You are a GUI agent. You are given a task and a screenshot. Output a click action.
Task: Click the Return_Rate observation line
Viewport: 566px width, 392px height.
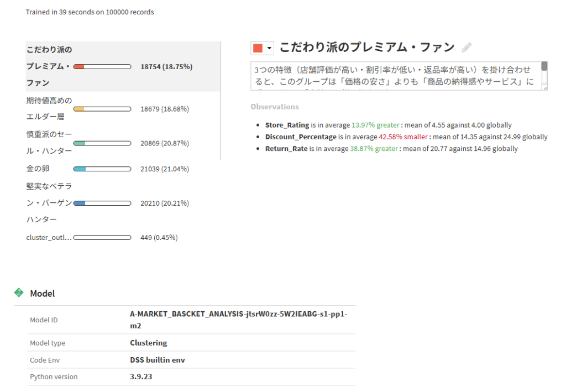tap(391, 149)
